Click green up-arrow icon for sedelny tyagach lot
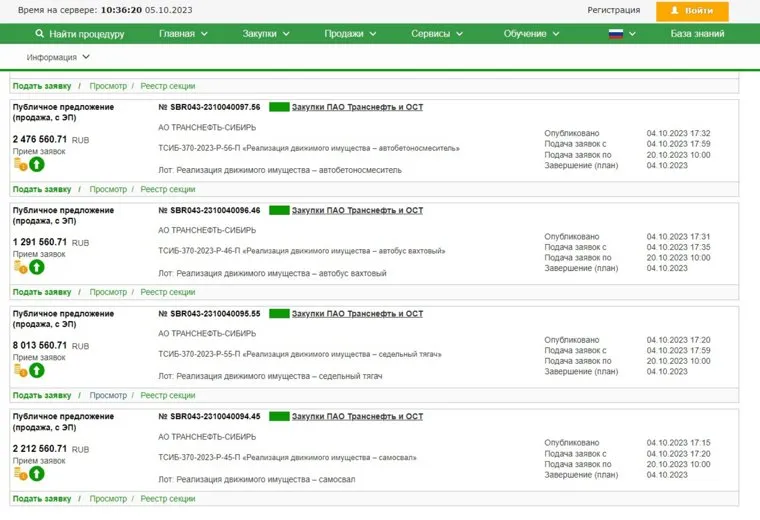Image resolution: width=760 pixels, height=520 pixels. point(37,370)
